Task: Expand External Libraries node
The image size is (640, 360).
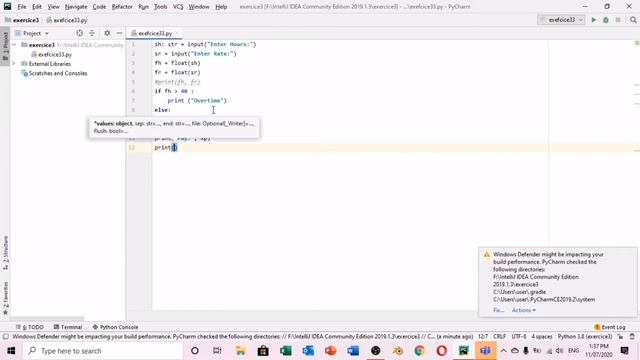Action: coord(14,64)
